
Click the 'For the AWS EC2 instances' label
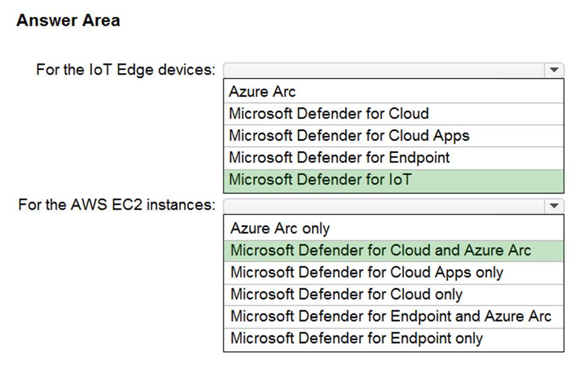[x=116, y=204]
